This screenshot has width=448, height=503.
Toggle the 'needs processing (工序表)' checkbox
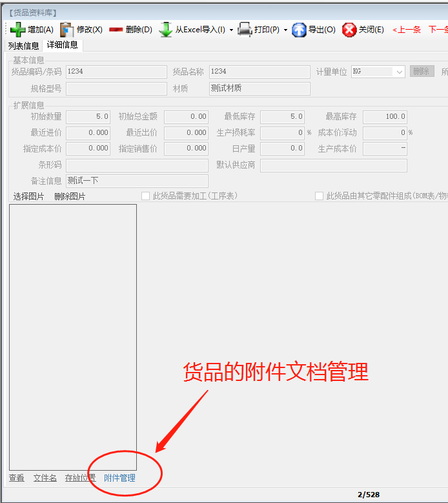(x=146, y=196)
